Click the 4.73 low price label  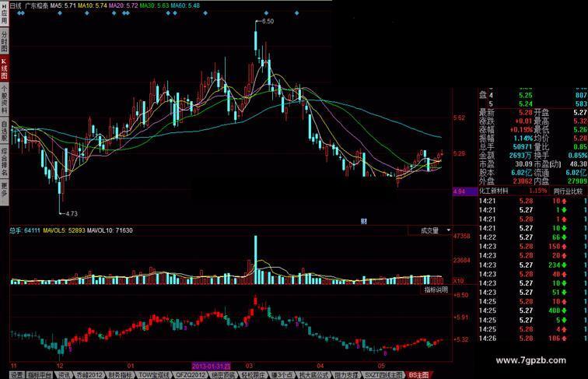72,213
